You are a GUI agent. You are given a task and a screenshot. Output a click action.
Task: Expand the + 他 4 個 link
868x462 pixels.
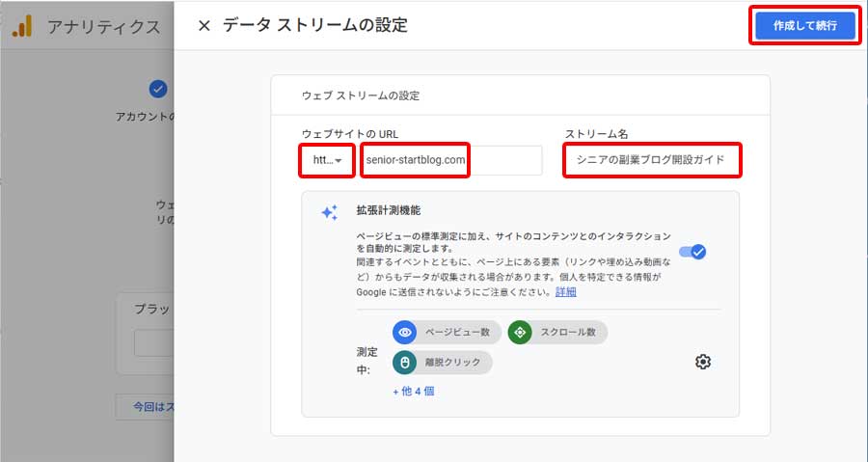coord(414,392)
